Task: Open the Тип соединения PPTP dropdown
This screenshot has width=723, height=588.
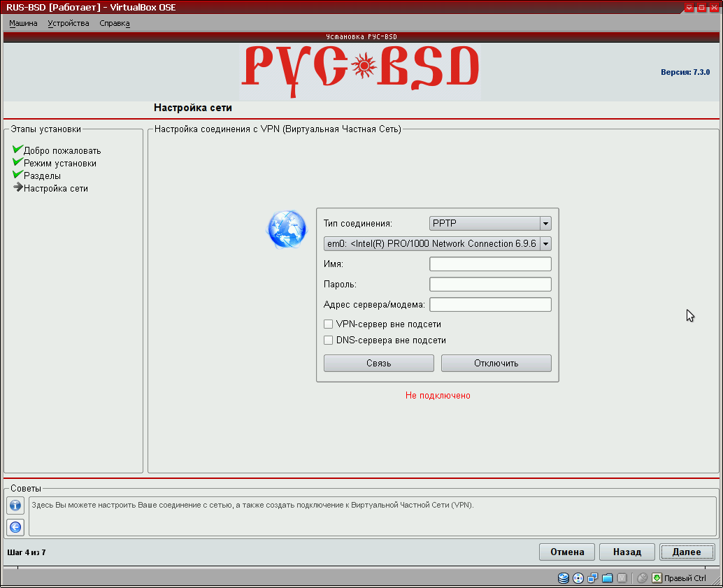Action: [490, 223]
